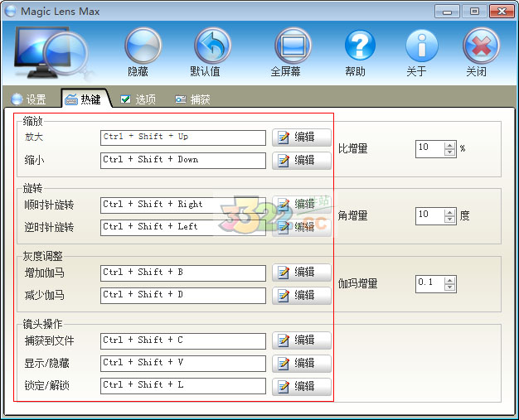The height and width of the screenshot is (420, 519).
Task: Click the Ctrl + Shift + C field
Action: [x=183, y=340]
